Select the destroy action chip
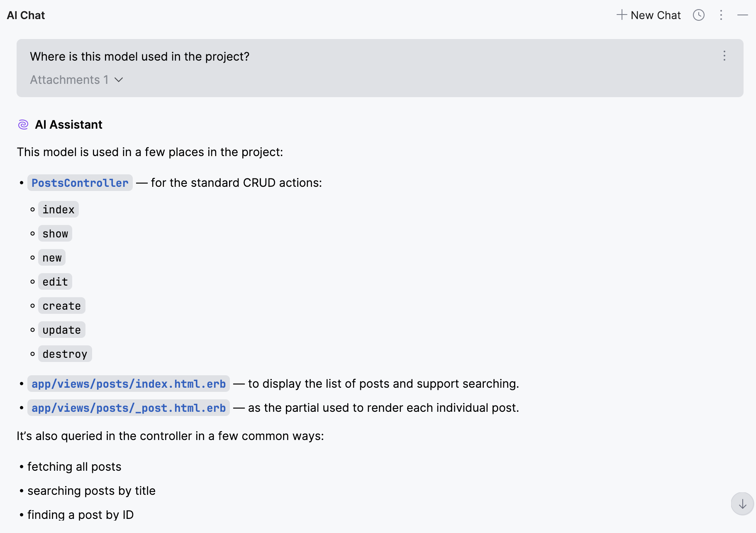 coord(65,354)
